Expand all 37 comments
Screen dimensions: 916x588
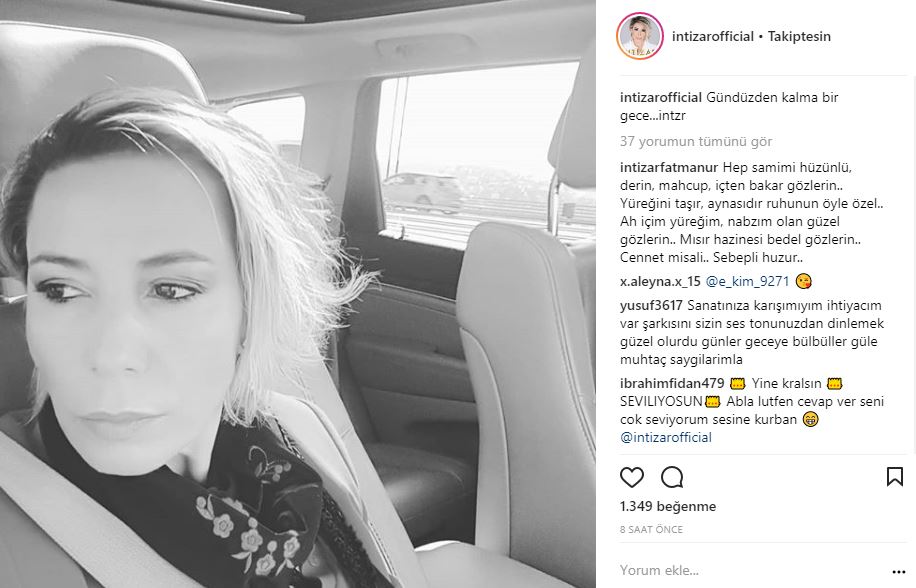point(696,141)
